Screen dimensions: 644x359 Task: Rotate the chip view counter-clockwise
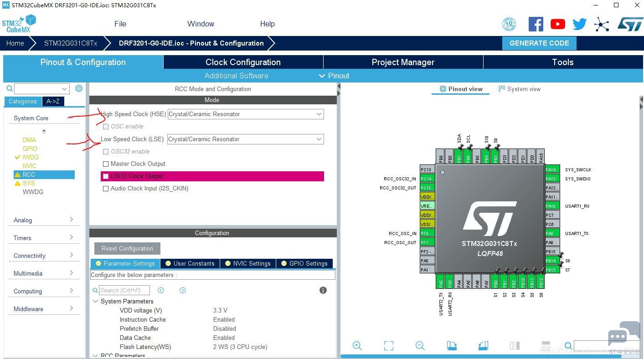point(483,346)
